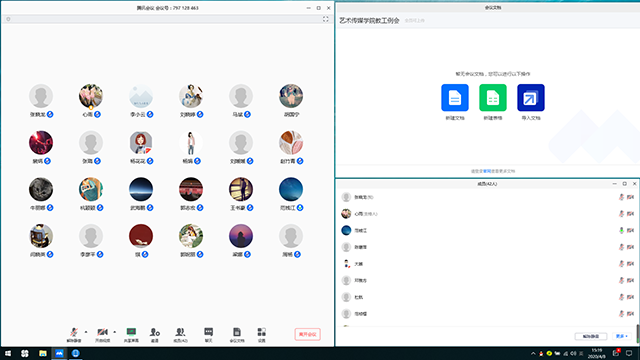Open the microphone options arrow
The image size is (640, 360).
86,332
